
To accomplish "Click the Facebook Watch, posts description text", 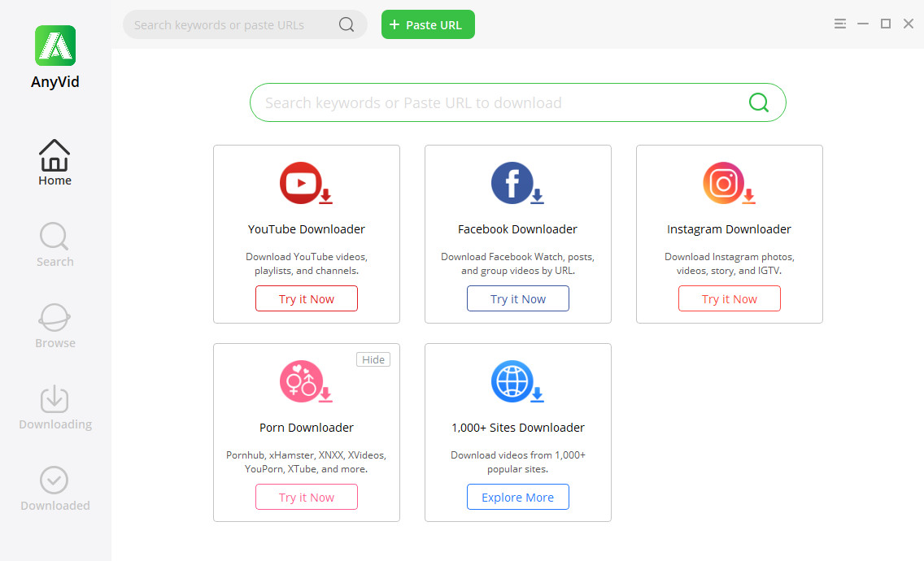I will 517,263.
